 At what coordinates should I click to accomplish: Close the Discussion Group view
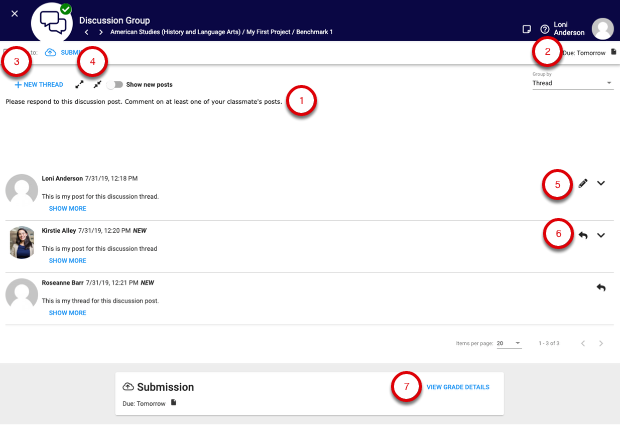tap(14, 13)
